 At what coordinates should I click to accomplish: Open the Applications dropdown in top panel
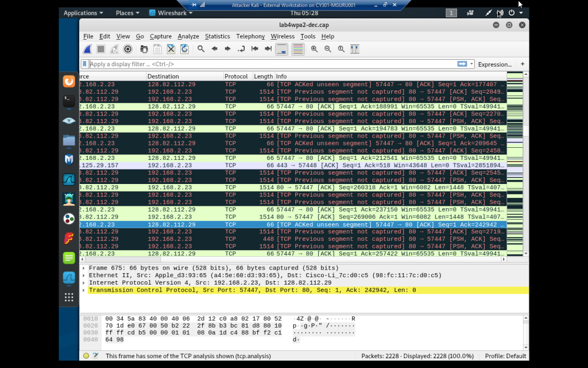coord(83,13)
